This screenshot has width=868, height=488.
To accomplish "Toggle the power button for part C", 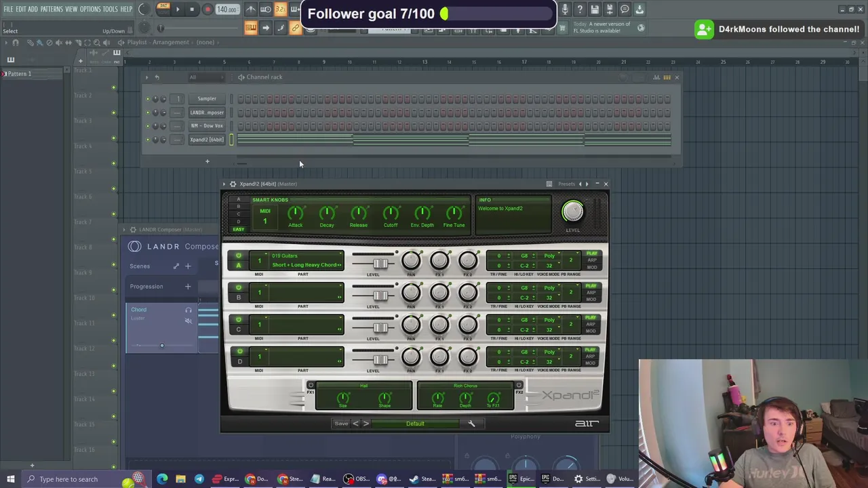I will [238, 319].
